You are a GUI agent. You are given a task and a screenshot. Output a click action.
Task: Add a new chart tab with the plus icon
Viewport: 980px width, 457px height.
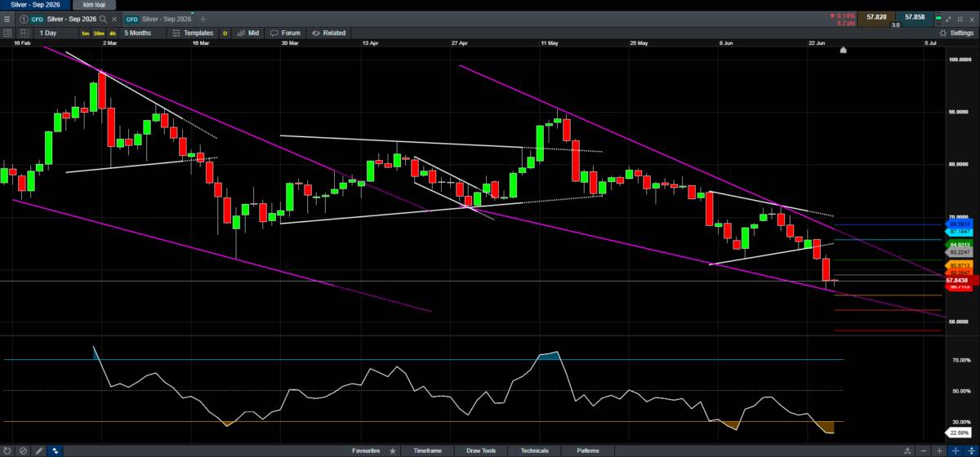tap(203, 18)
